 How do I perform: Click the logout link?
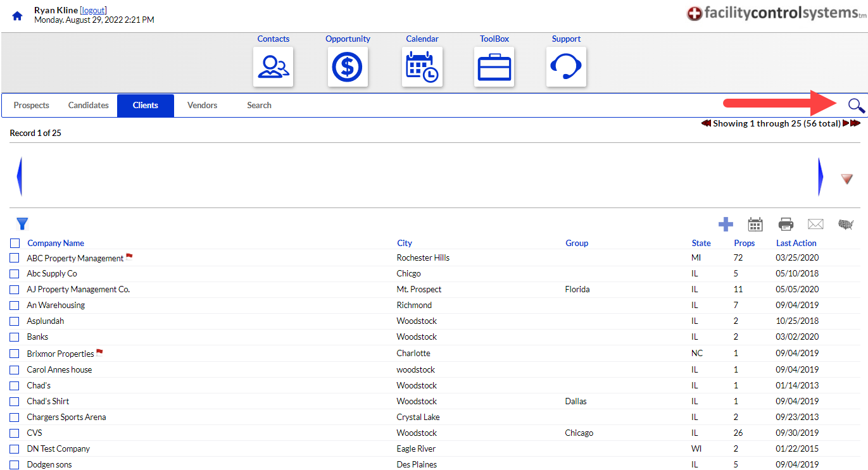pos(93,10)
